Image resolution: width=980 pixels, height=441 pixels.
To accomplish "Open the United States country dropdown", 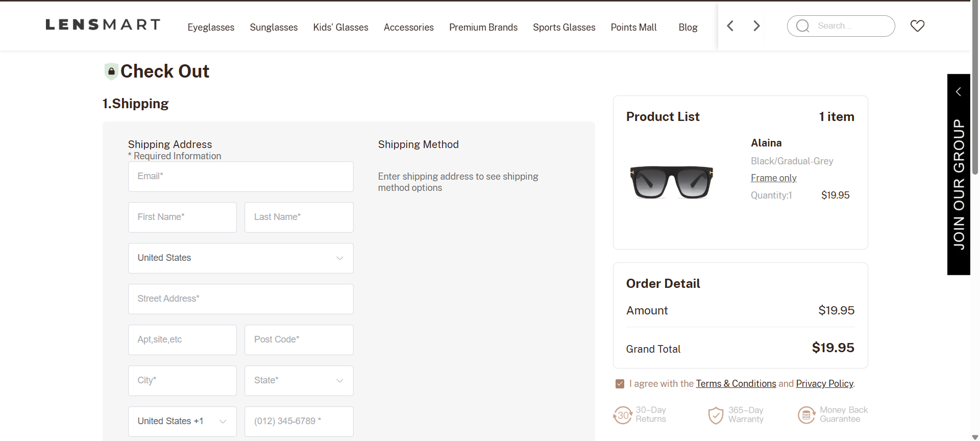I will pyautogui.click(x=240, y=258).
